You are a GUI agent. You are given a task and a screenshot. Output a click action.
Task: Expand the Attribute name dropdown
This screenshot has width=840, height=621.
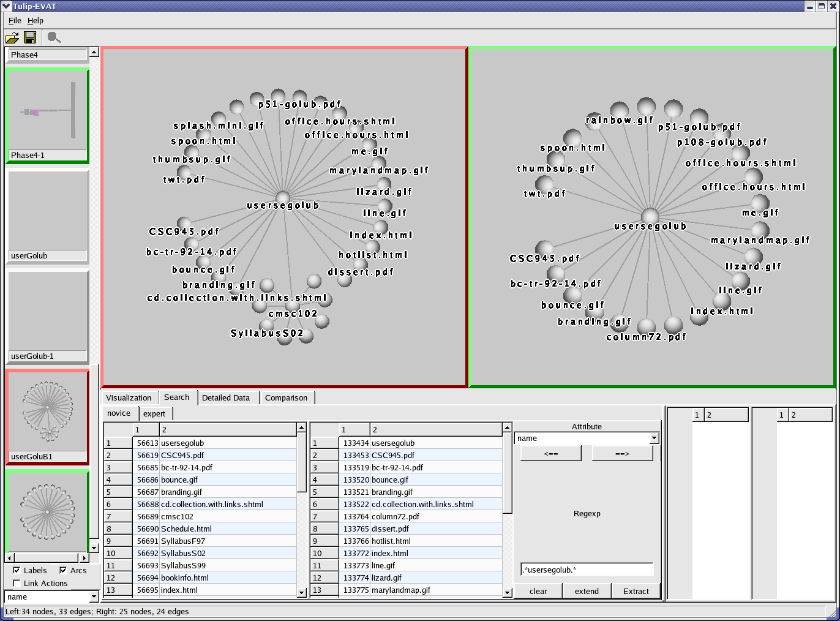(x=654, y=438)
